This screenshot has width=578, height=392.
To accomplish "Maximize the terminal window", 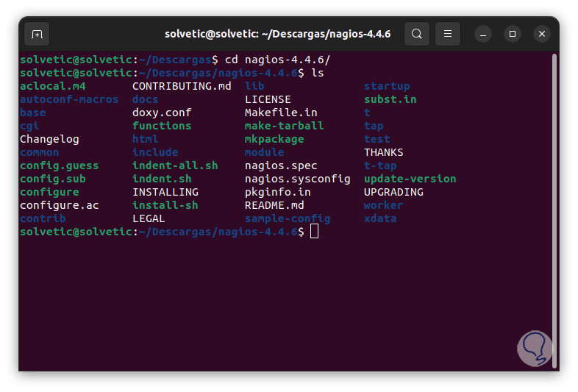I will click(x=513, y=34).
